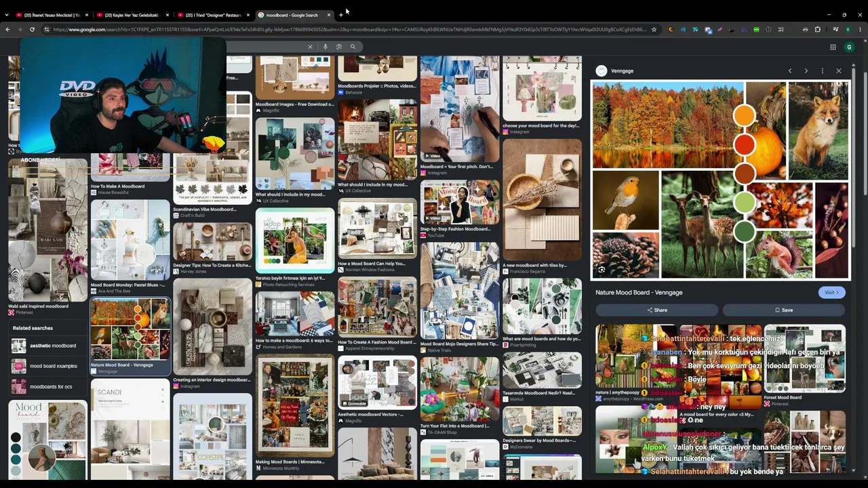Screen dimensions: 868x488
Task: Open "Step-by-Step Fashion Moodboard" video thumbnail
Action: [x=460, y=203]
